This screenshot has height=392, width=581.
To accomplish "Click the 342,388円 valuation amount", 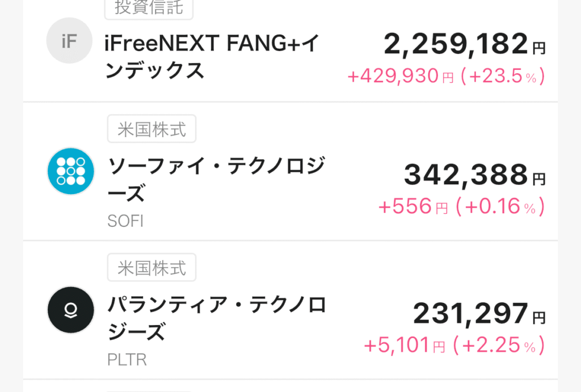I will [x=474, y=175].
